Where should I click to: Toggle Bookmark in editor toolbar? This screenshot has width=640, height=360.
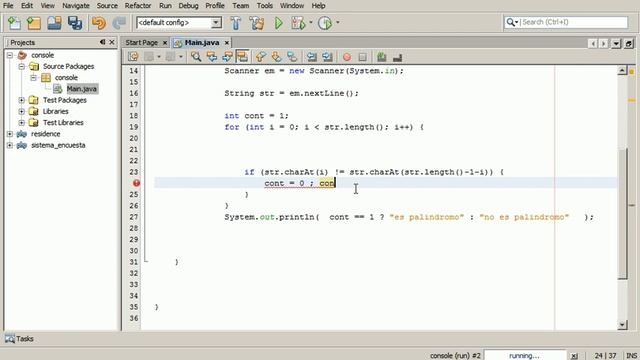tap(292, 57)
